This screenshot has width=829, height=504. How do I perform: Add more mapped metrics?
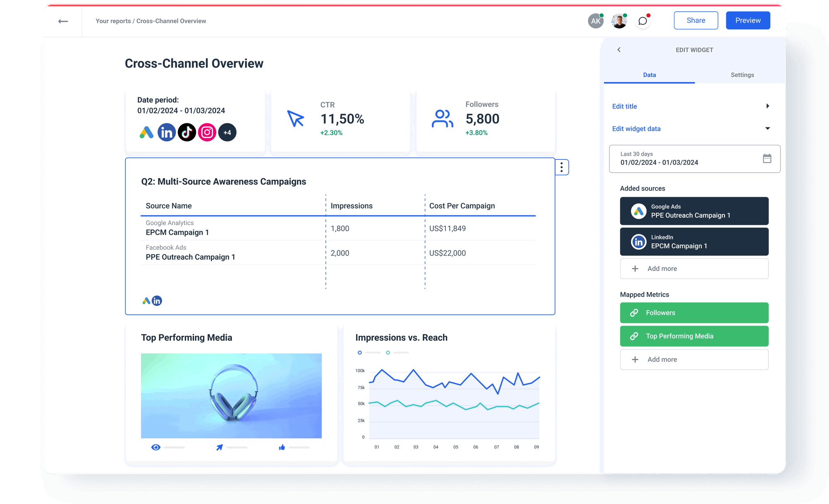click(694, 359)
